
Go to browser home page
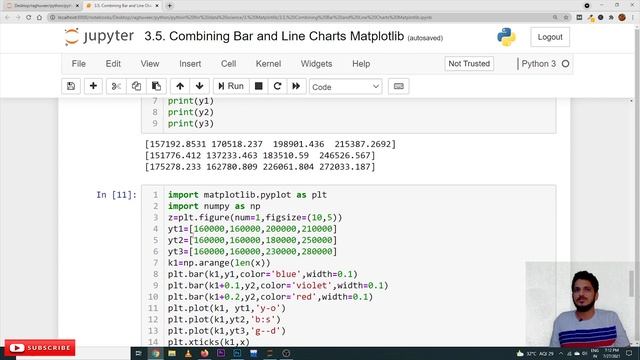(39, 18)
